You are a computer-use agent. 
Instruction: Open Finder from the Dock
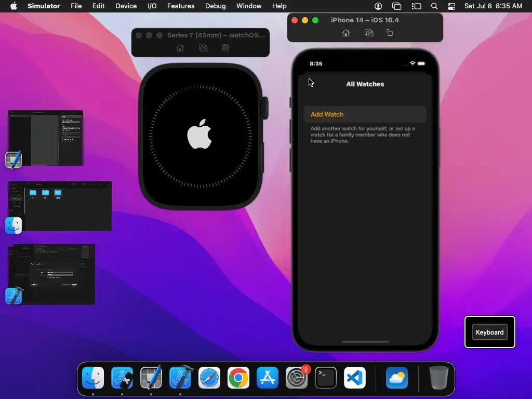93,377
